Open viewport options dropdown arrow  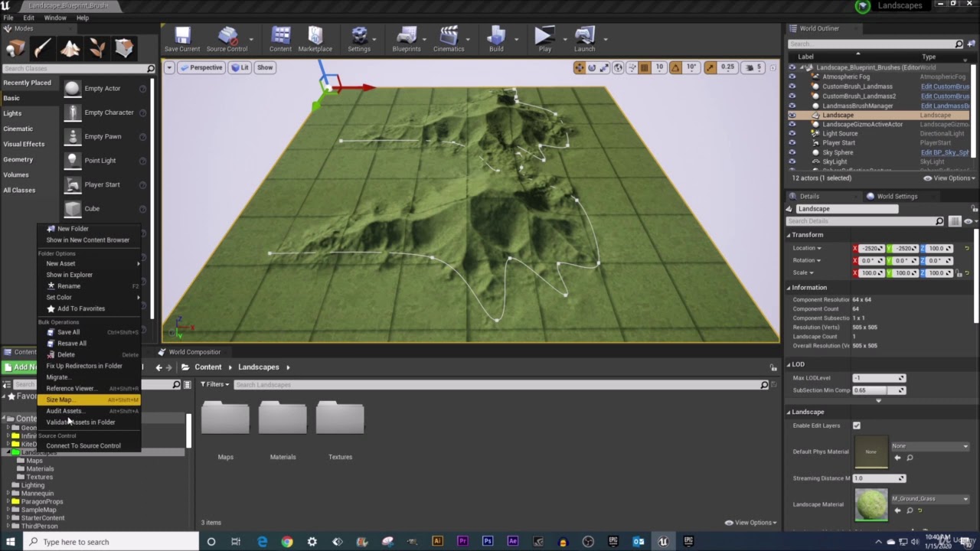click(x=169, y=67)
